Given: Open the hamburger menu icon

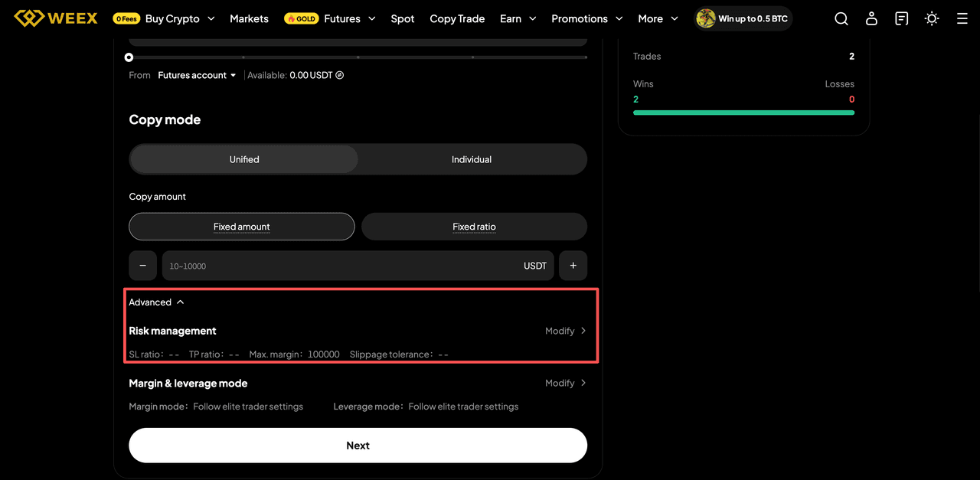Looking at the screenshot, I should (962, 18).
